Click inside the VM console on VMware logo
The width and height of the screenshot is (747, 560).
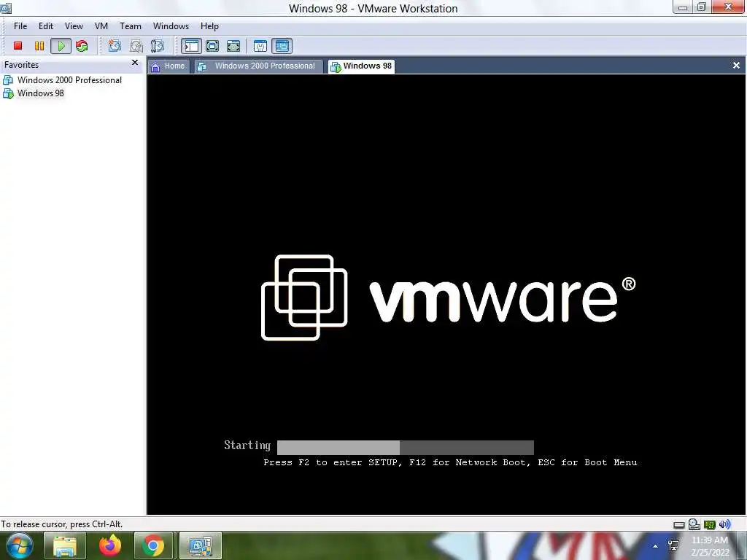448,297
